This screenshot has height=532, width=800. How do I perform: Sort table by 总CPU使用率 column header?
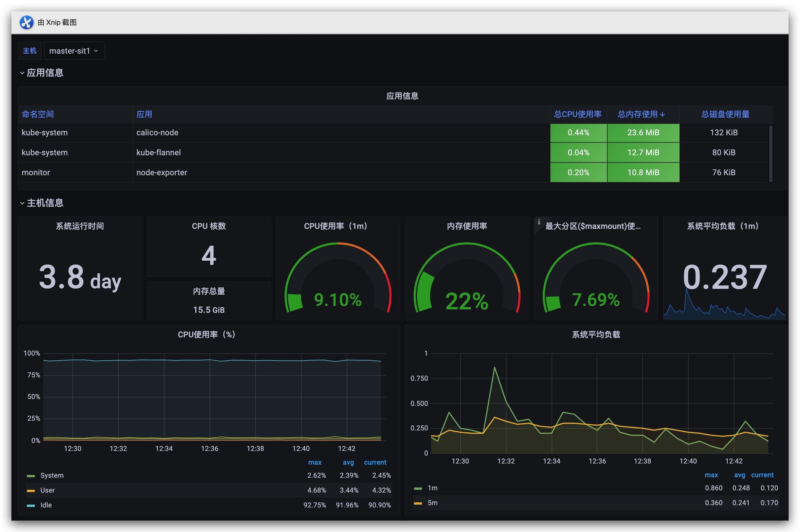[577, 114]
